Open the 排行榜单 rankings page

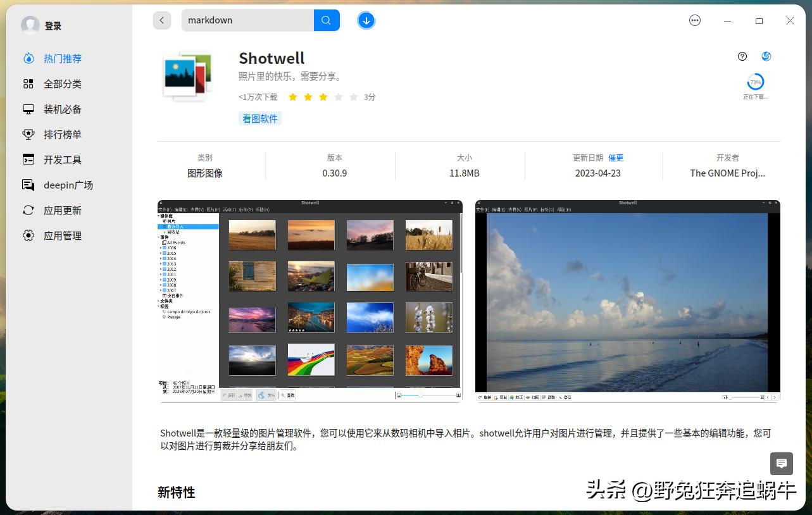click(x=62, y=134)
